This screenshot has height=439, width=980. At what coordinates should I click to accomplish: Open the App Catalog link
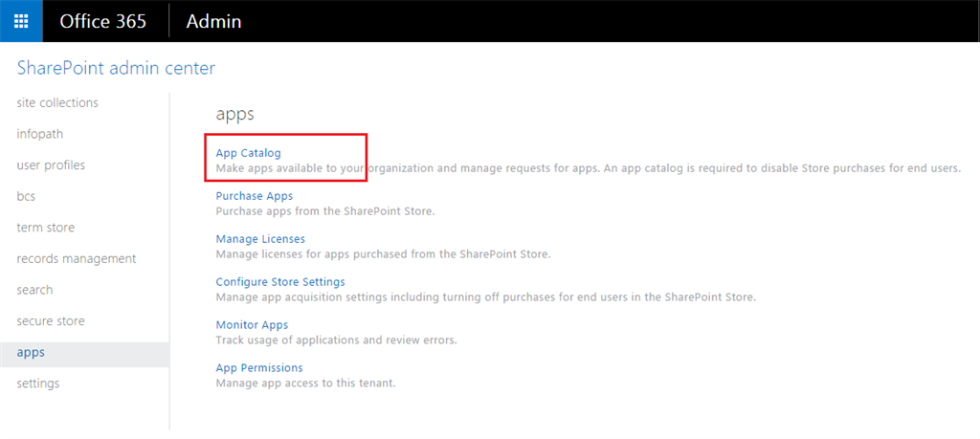coord(248,153)
